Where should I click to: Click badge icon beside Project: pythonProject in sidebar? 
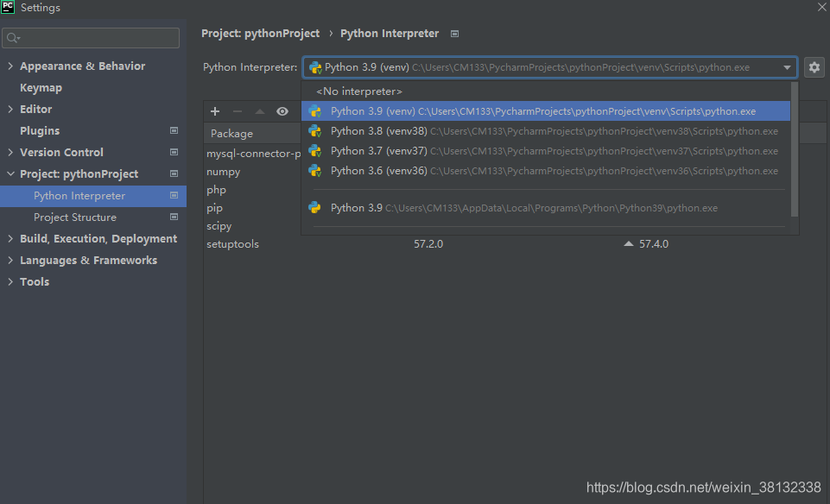[174, 174]
